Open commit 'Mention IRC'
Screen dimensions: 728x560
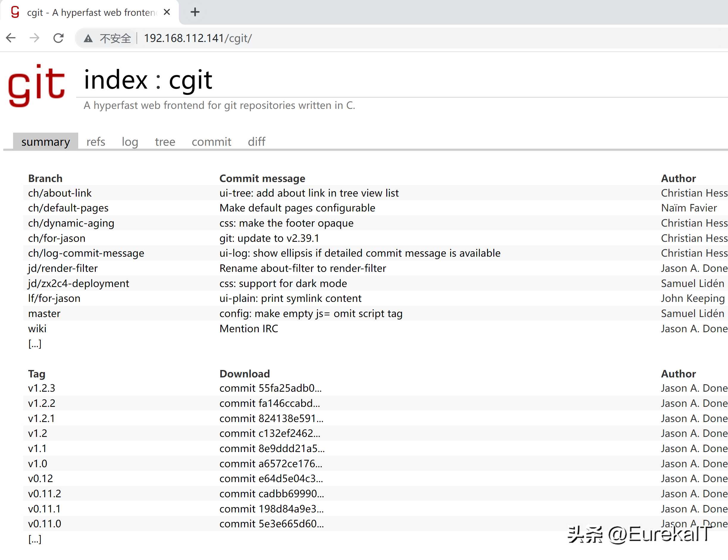pyautogui.click(x=249, y=329)
